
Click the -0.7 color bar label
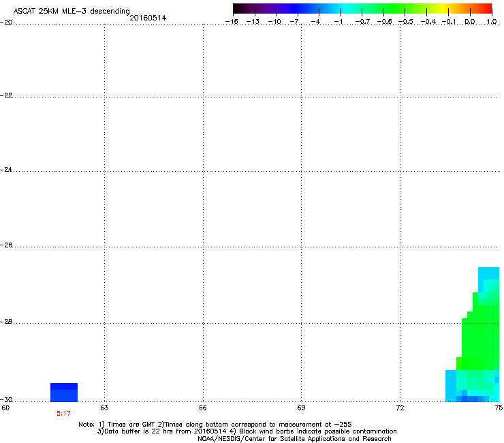pyautogui.click(x=362, y=22)
